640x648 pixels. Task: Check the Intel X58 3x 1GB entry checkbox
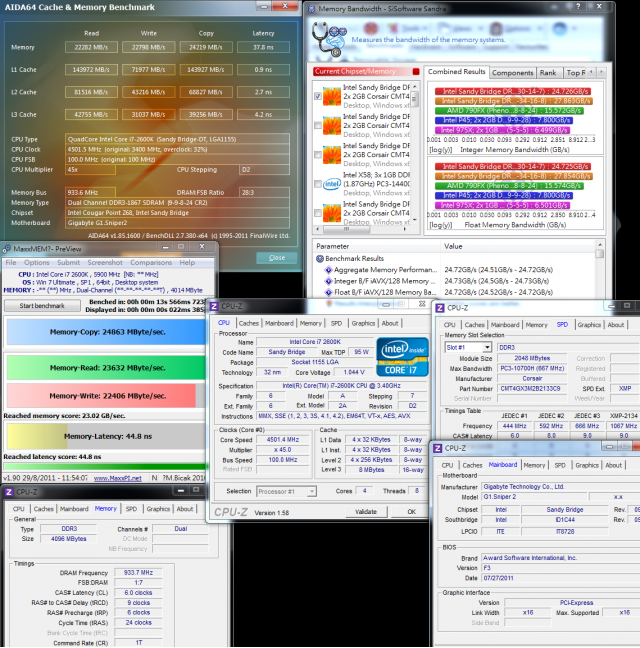317,184
